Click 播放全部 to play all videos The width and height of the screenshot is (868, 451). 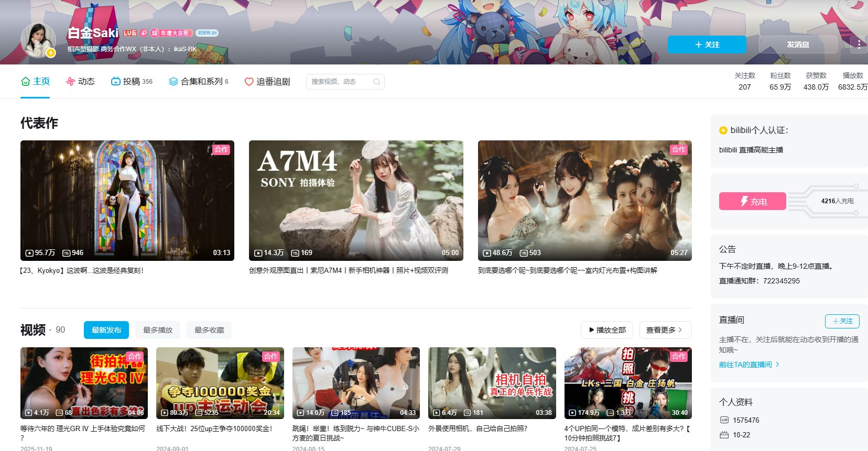pyautogui.click(x=607, y=330)
